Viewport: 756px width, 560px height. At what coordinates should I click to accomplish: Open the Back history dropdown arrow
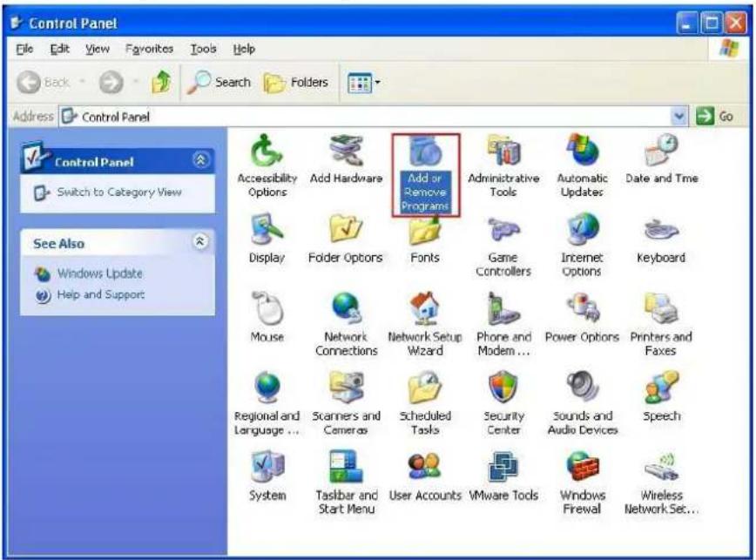pos(83,82)
